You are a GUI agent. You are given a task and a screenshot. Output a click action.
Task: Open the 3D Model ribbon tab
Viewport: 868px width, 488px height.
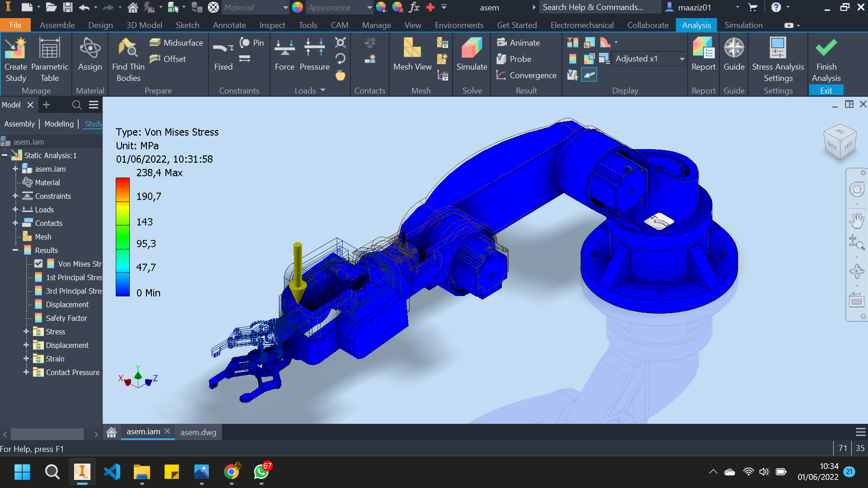pyautogui.click(x=144, y=25)
